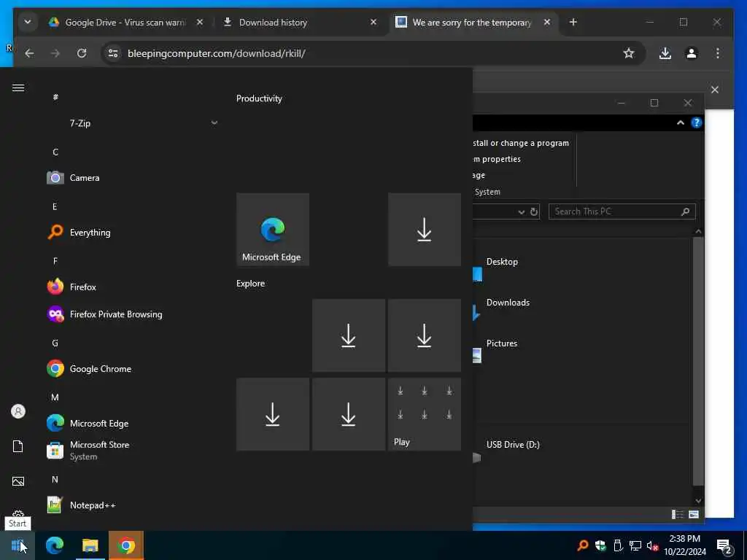Open a new Chrome tab

pyautogui.click(x=573, y=22)
